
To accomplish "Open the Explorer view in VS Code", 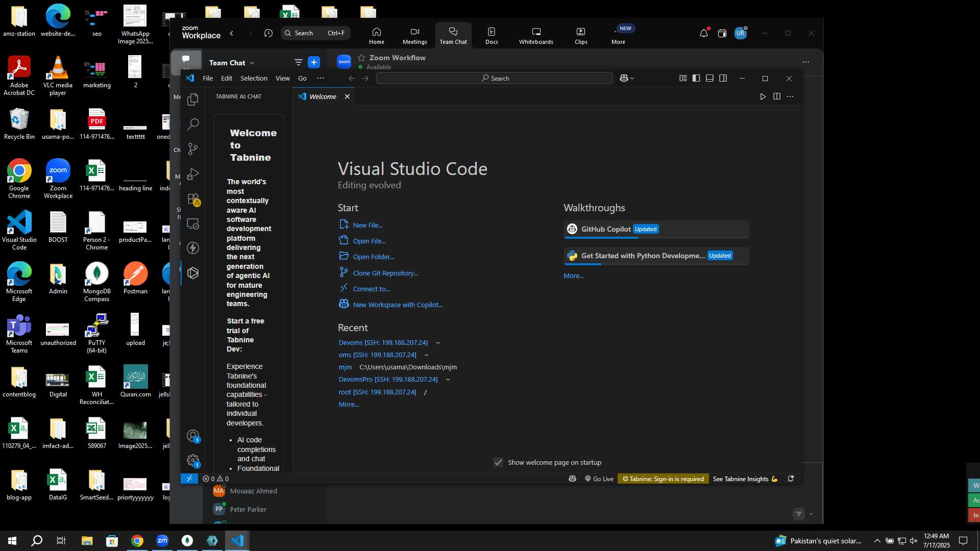I will click(x=193, y=99).
